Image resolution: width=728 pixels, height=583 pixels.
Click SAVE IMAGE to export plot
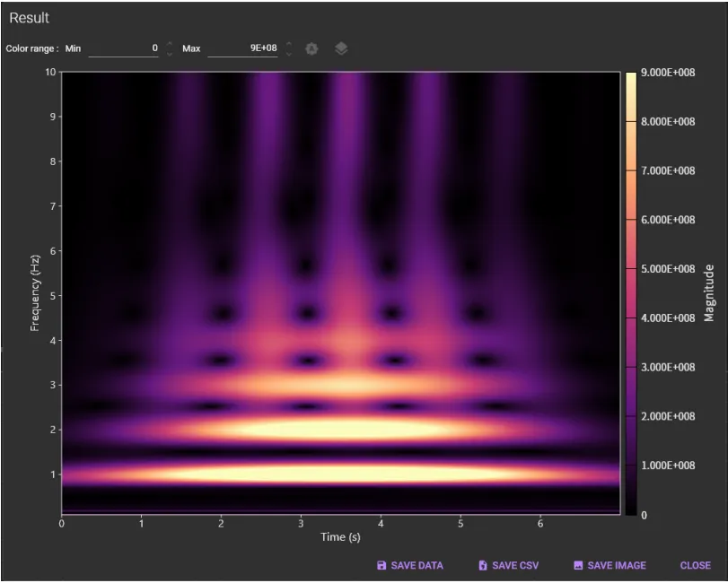click(x=610, y=566)
